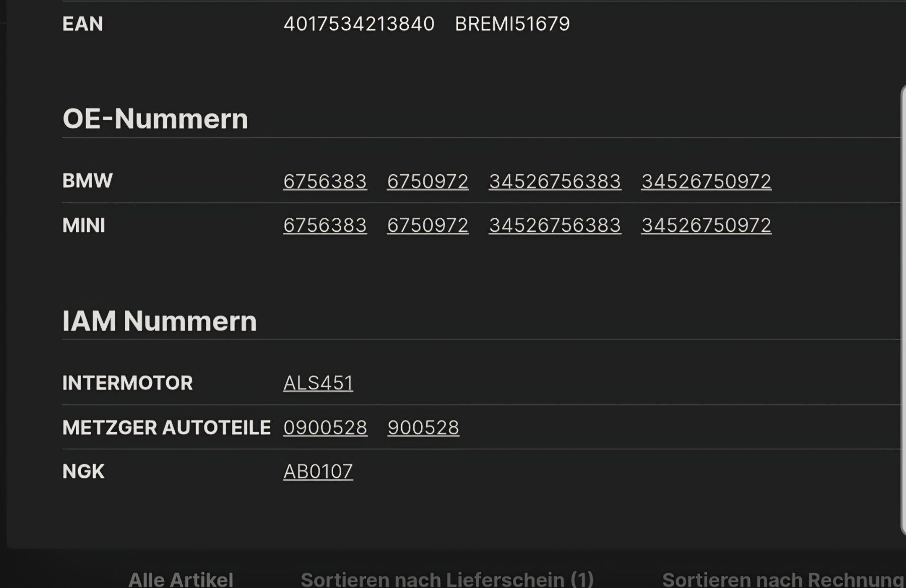This screenshot has height=588, width=906.
Task: Click the OE-Nummern section heading
Action: (155, 119)
